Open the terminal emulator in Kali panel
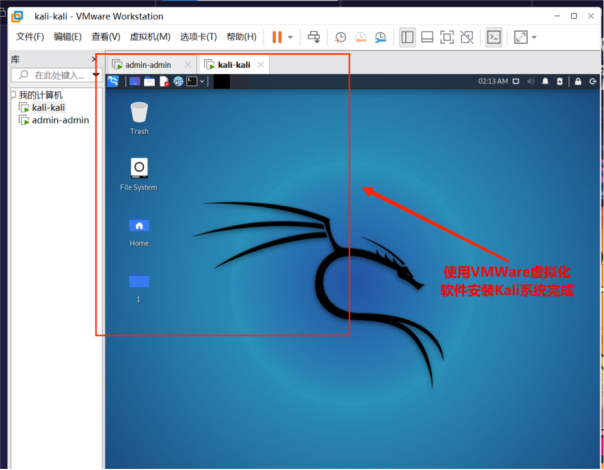The width and height of the screenshot is (604, 470). click(192, 81)
